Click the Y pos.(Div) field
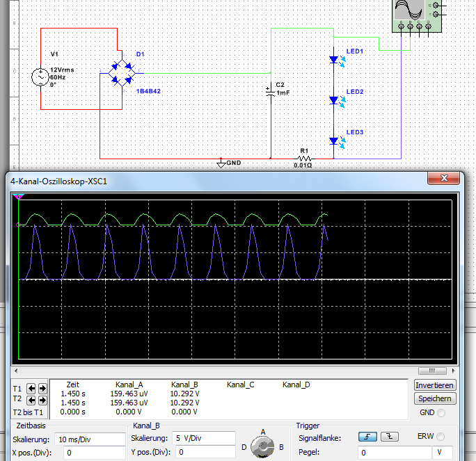The image size is (476, 461). [x=205, y=452]
